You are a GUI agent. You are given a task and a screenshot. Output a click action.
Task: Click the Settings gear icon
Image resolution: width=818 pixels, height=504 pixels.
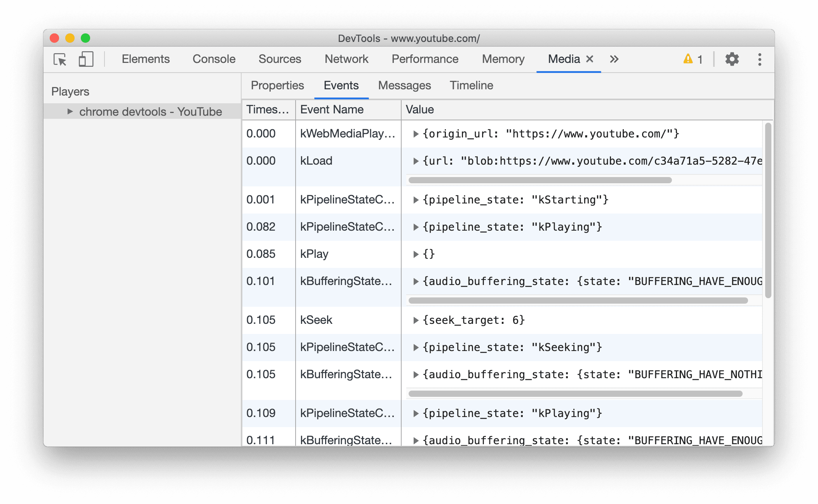(731, 59)
